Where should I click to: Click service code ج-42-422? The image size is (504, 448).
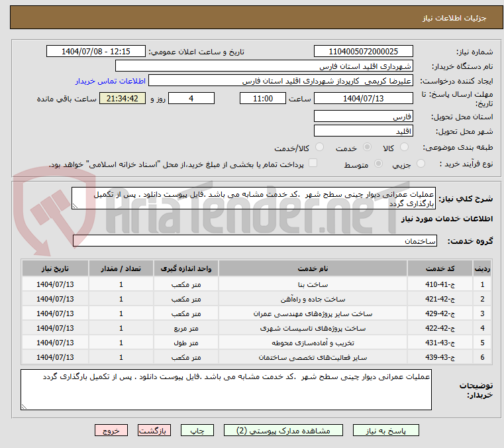coord(440,328)
